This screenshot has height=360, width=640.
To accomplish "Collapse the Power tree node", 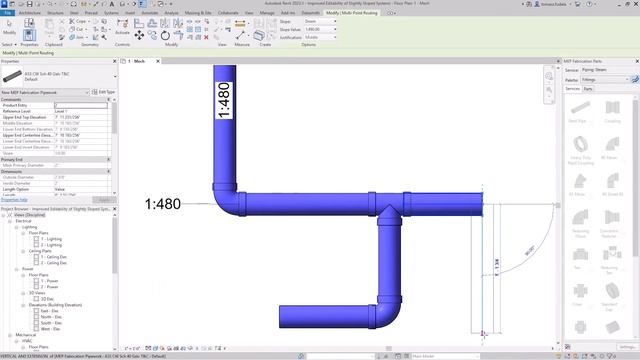I will click(16, 269).
